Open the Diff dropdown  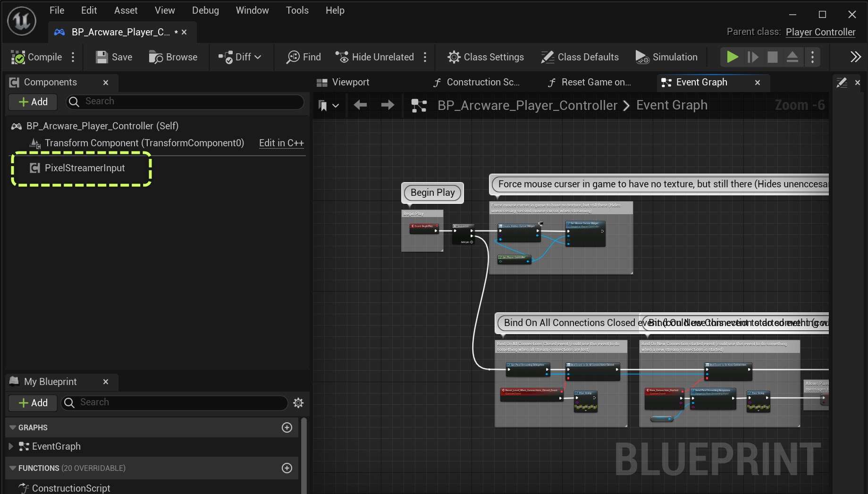(x=240, y=57)
